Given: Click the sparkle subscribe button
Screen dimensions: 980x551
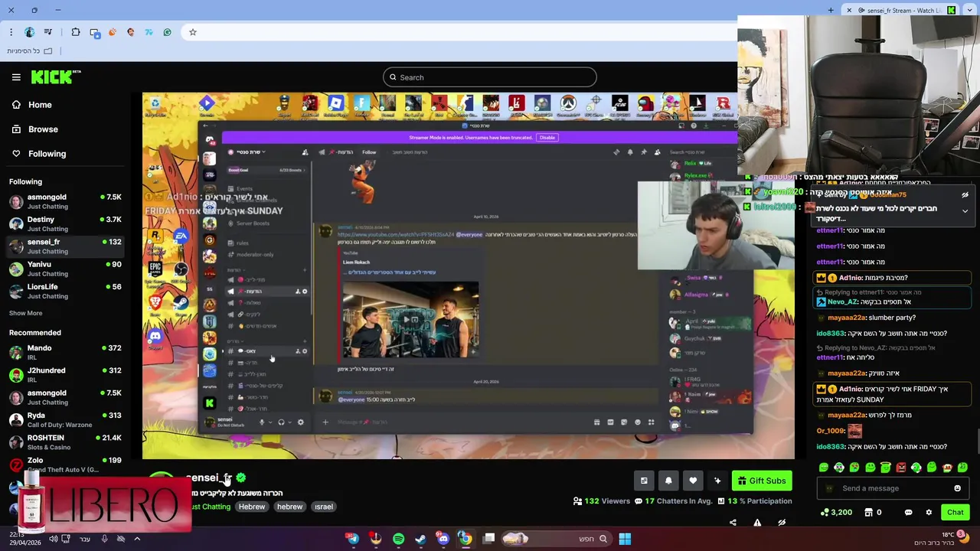Looking at the screenshot, I should click(x=717, y=481).
